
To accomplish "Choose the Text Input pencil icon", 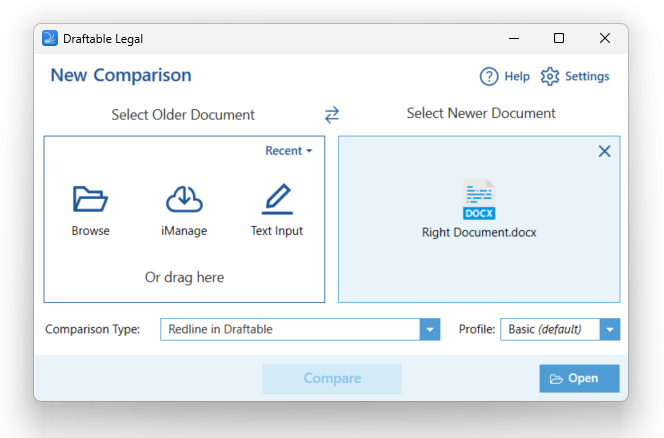I will coord(277,198).
